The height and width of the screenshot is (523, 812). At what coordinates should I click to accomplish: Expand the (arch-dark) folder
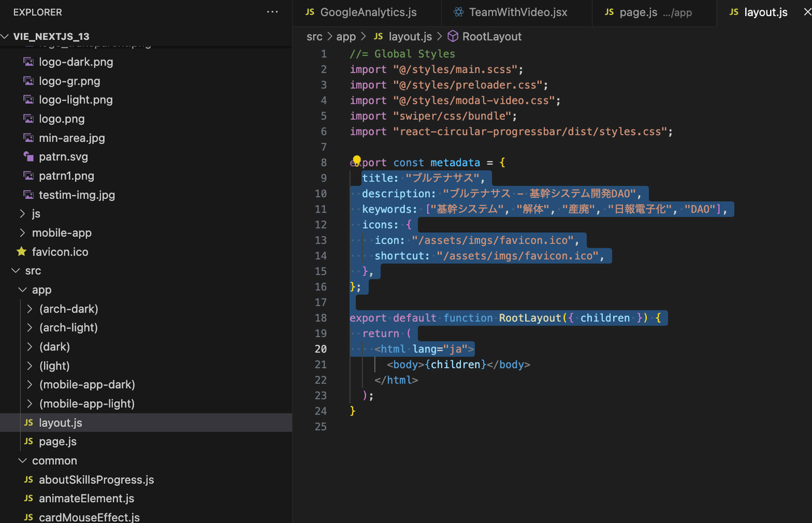tap(29, 309)
